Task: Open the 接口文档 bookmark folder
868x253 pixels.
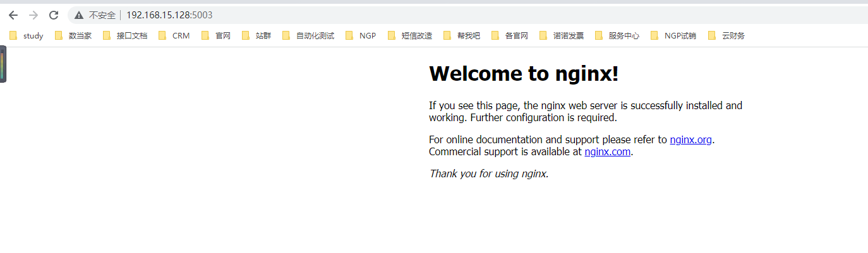Action: (125, 36)
